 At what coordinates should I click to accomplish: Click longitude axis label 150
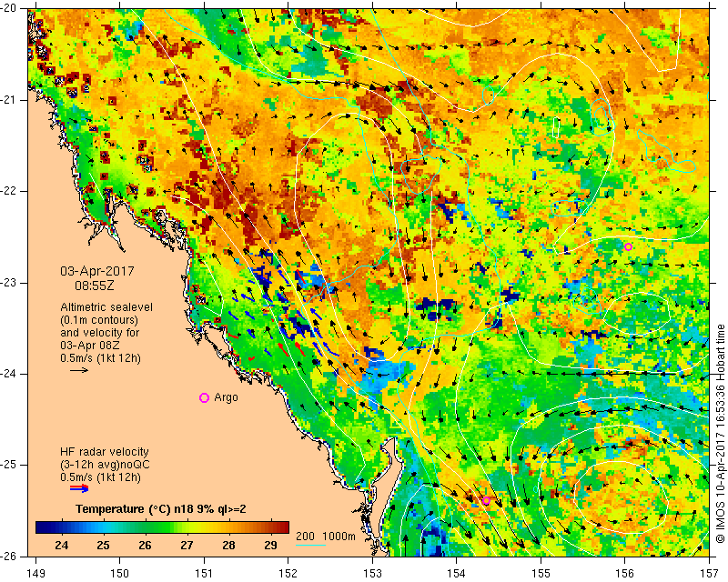click(120, 574)
